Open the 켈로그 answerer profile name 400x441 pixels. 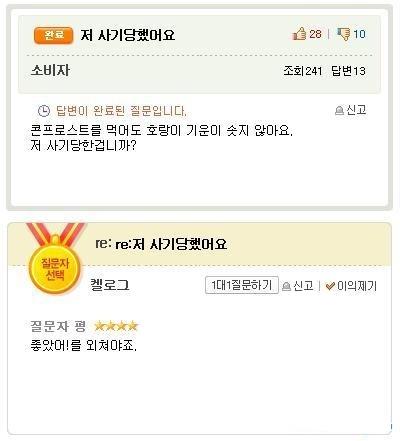coord(110,285)
